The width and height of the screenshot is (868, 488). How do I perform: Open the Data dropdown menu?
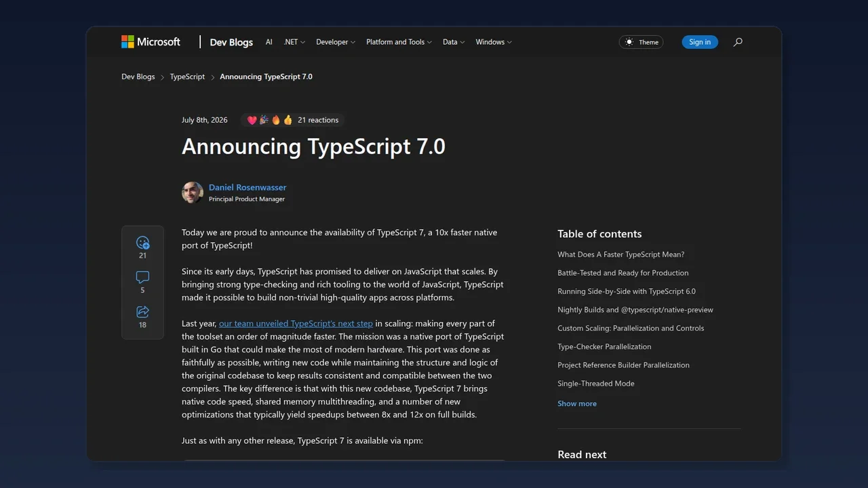click(454, 42)
